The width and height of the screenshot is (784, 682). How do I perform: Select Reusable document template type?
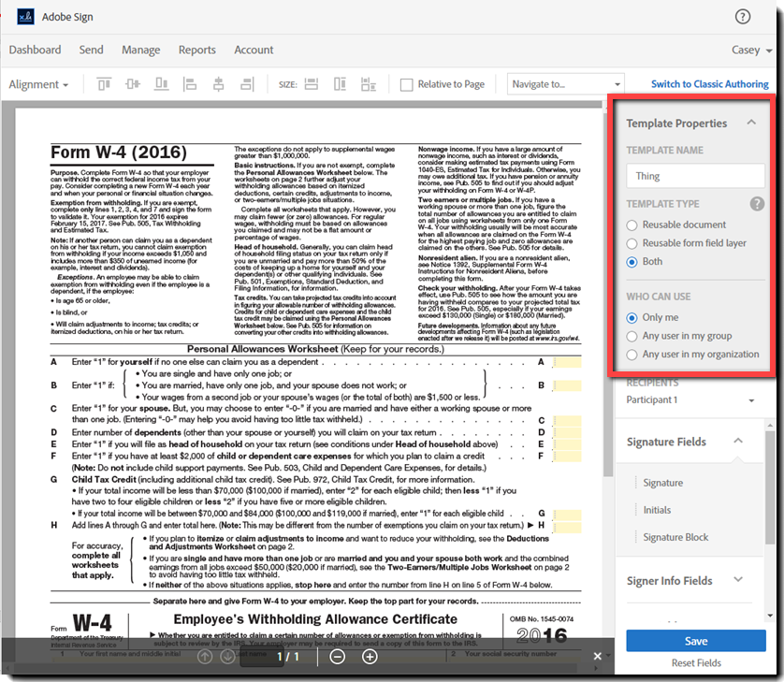(x=633, y=225)
